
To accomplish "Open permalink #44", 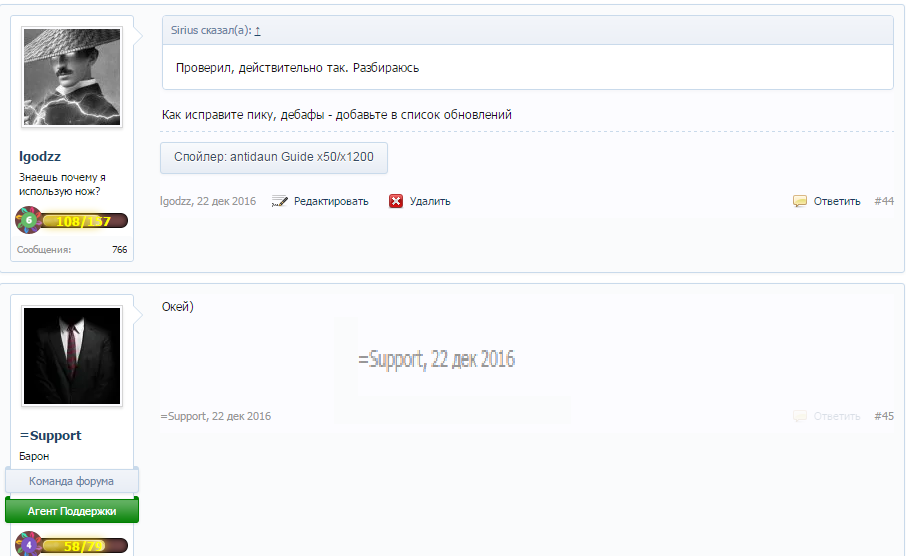I will [x=884, y=201].
